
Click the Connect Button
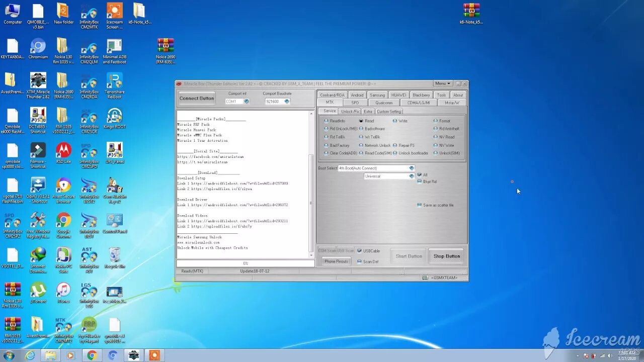(196, 98)
